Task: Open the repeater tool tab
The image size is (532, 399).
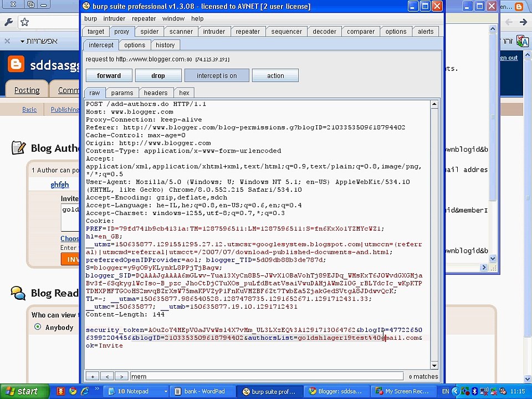Action: point(248,32)
